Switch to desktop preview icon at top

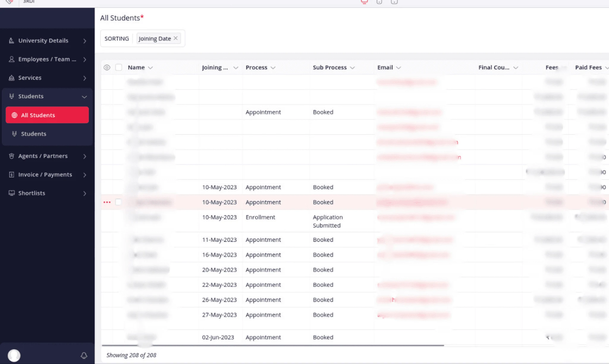click(x=364, y=2)
